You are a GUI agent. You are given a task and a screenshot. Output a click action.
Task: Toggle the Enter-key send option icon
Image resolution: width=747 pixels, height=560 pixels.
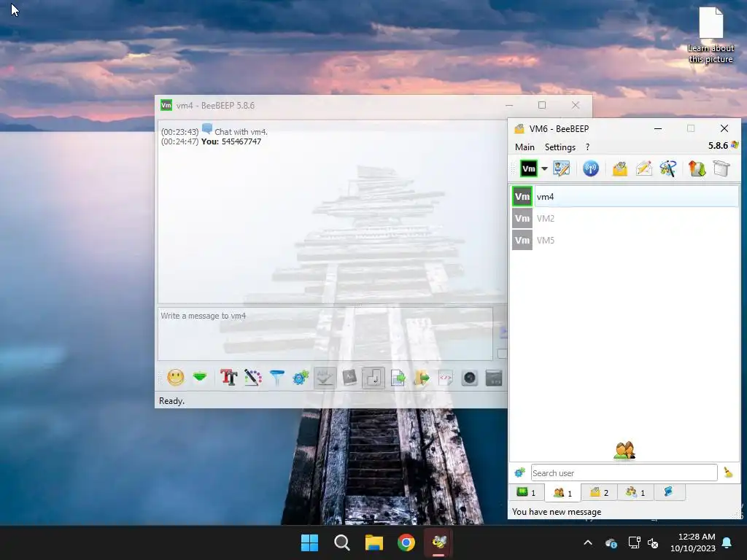(x=373, y=378)
